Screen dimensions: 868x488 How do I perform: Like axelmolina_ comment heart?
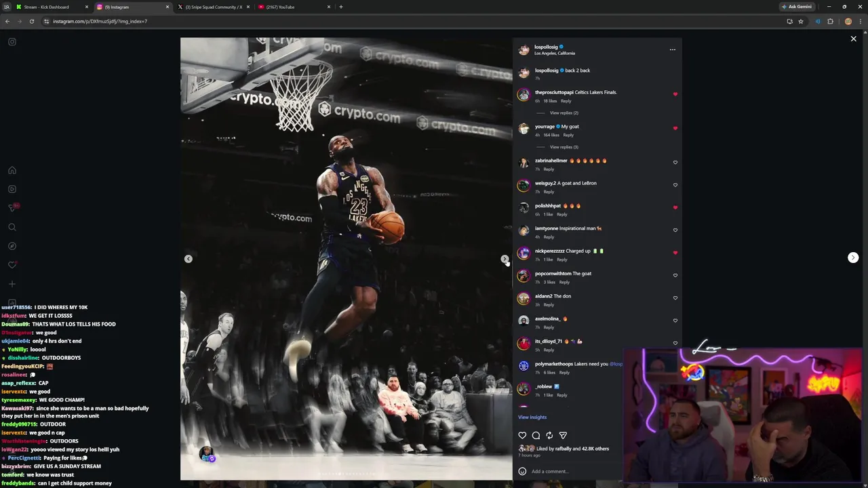(675, 320)
